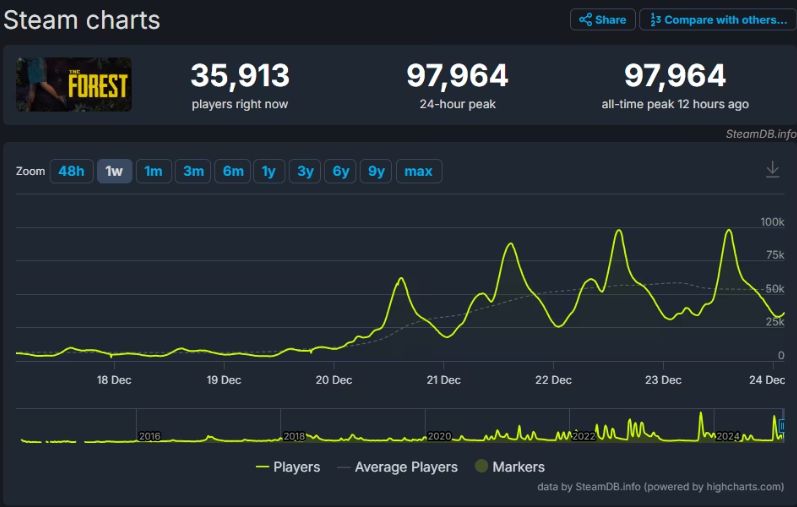The height and width of the screenshot is (507, 797).
Task: Click The Forest game thumbnail
Action: coord(74,84)
